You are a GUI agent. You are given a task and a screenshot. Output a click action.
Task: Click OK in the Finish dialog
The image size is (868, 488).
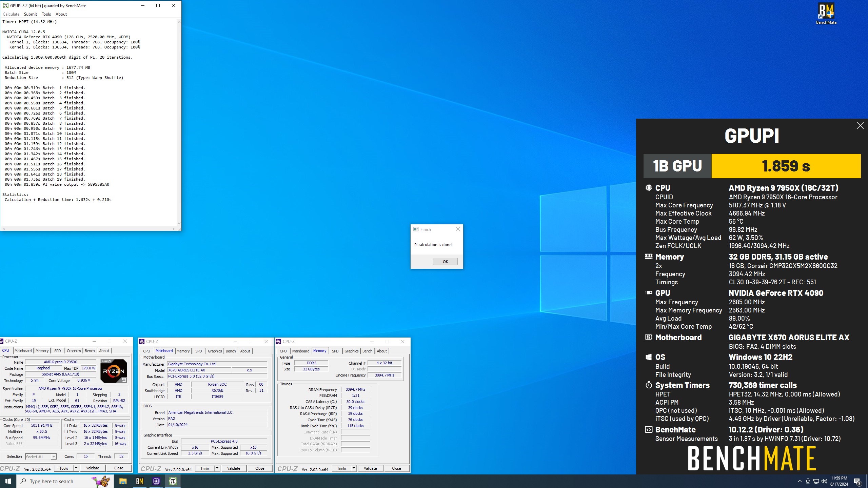[445, 262]
